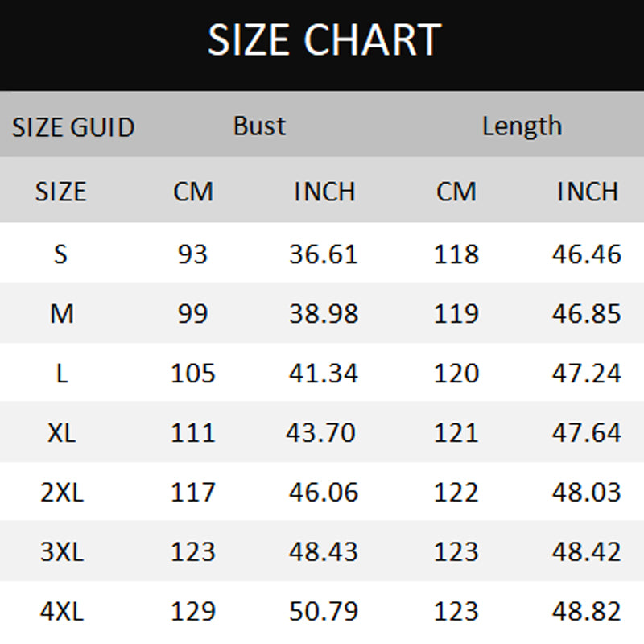Select the bust value 48.43 inch

pyautogui.click(x=324, y=551)
